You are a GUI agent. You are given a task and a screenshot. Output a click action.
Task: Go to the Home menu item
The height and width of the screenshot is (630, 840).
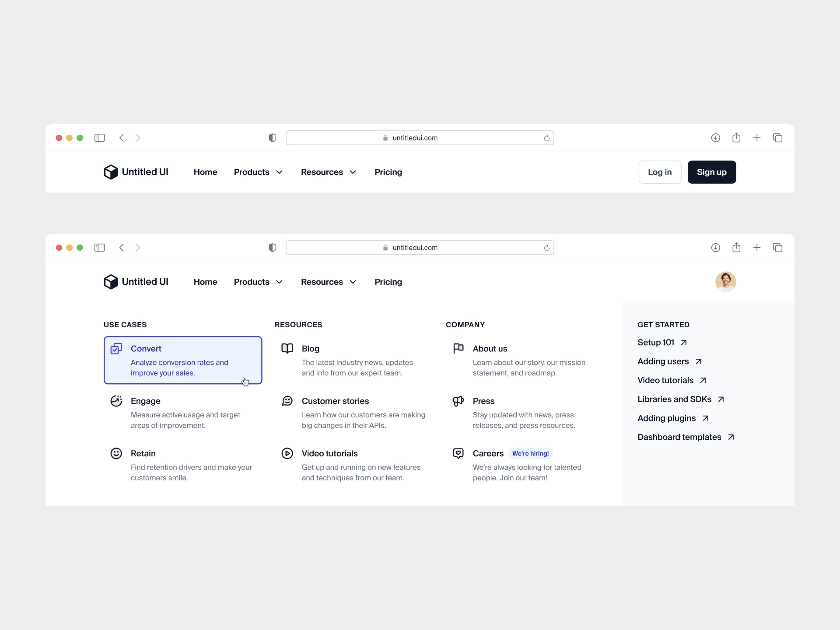click(205, 172)
